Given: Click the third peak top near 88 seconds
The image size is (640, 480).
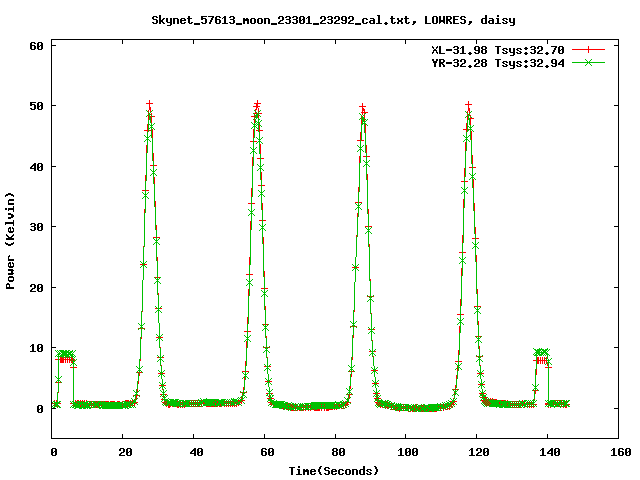Looking at the screenshot, I should [363, 108].
